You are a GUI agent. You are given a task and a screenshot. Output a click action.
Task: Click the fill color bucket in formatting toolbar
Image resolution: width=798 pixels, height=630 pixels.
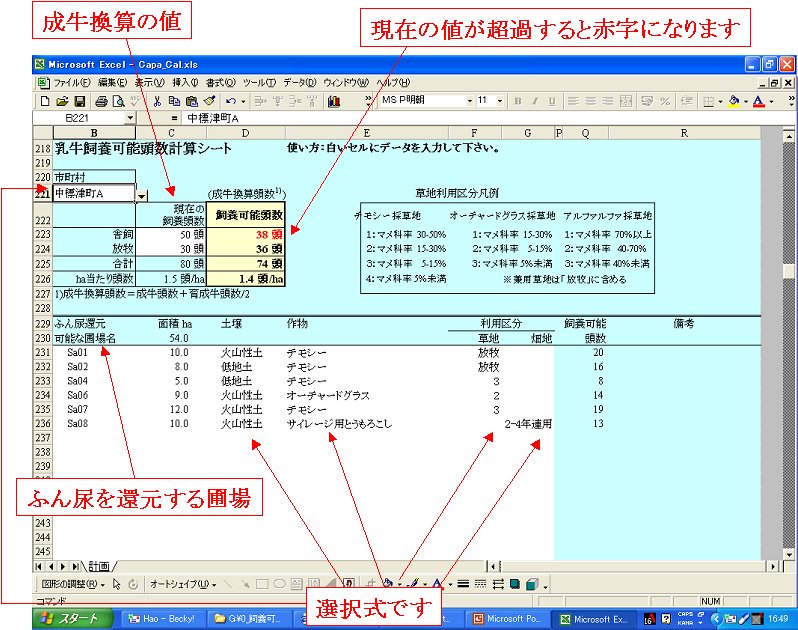tap(734, 101)
